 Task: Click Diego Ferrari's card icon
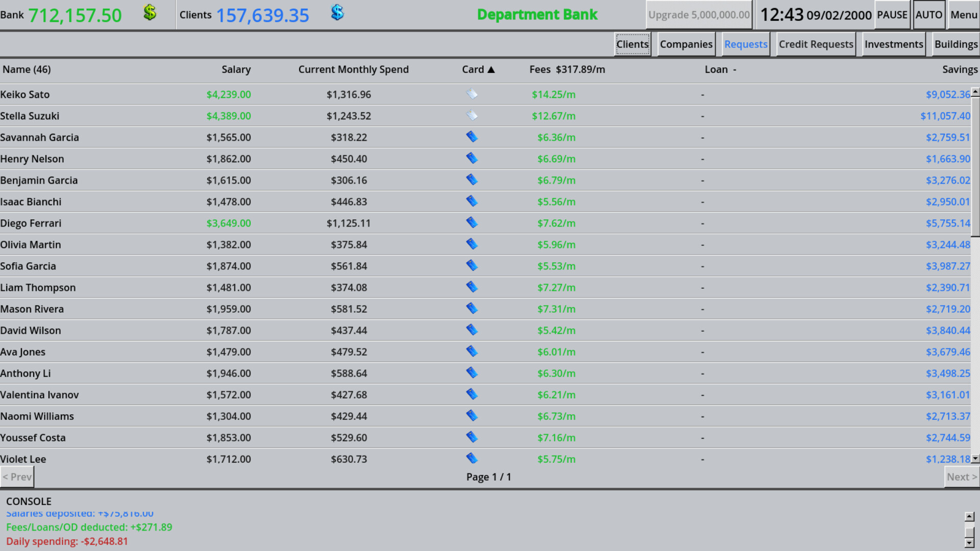tap(472, 222)
